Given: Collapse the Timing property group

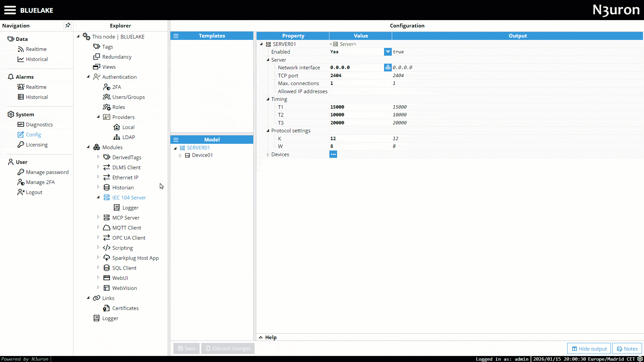Looking at the screenshot, I should click(x=268, y=99).
